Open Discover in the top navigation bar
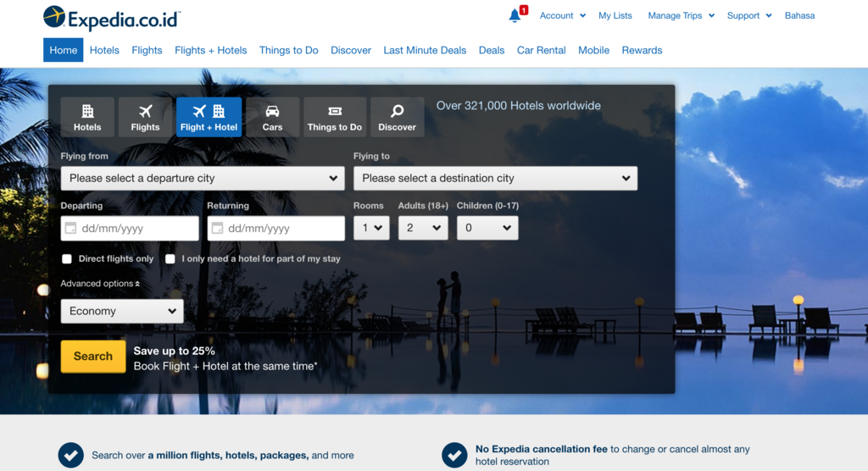868x471 pixels. 350,50
